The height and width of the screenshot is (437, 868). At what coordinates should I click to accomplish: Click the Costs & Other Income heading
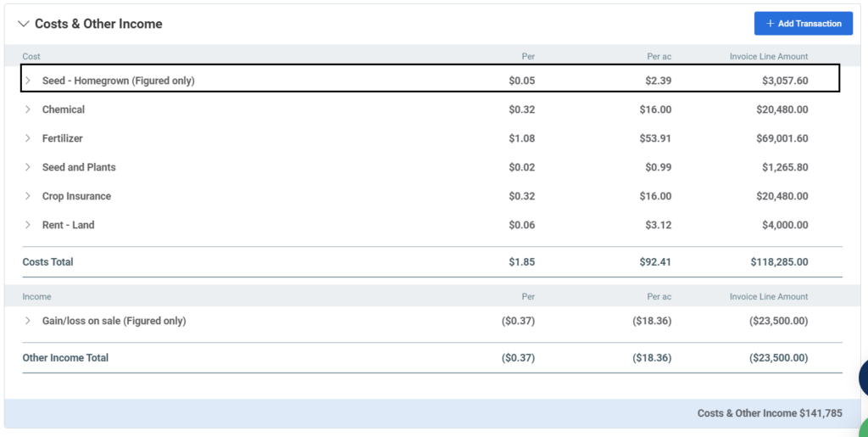[x=98, y=24]
